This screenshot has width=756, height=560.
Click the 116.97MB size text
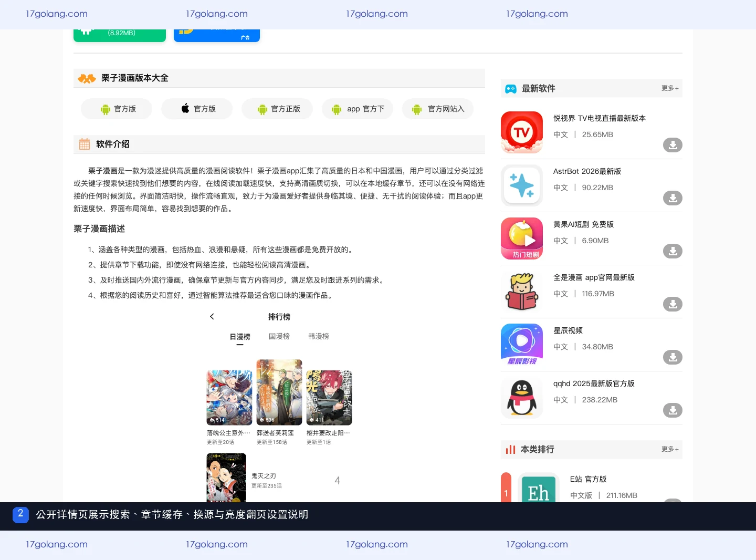click(x=598, y=294)
